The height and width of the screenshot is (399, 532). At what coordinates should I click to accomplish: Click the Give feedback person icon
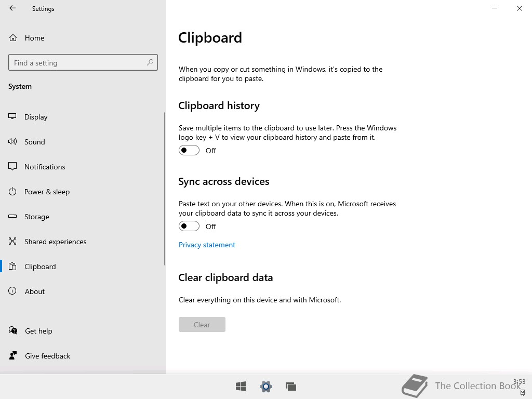(13, 355)
